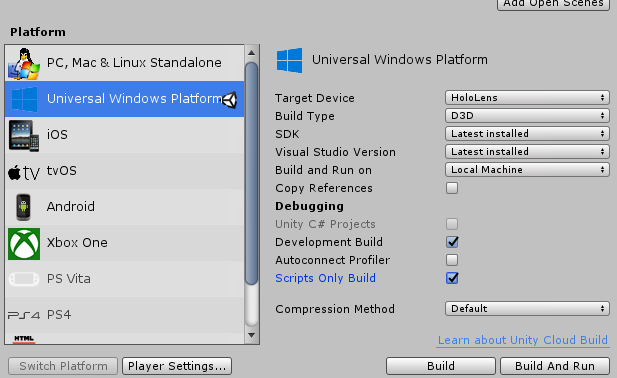Click the Build button
This screenshot has width=617, height=378.
(x=441, y=366)
